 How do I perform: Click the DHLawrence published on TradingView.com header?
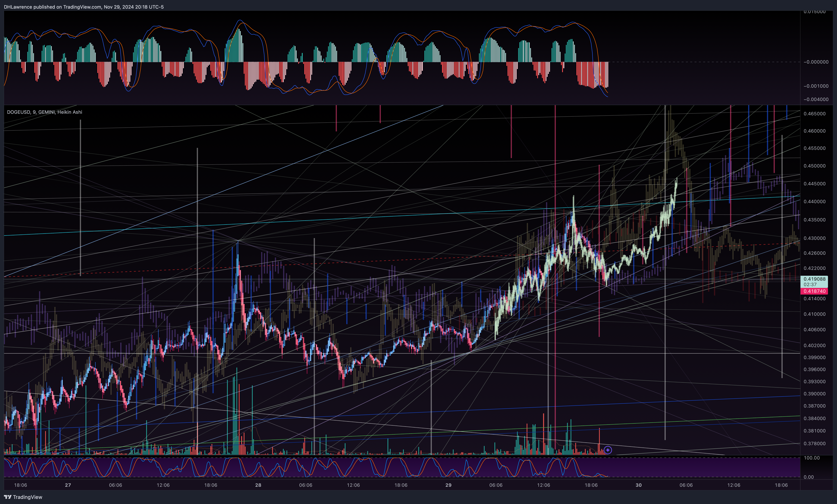[x=84, y=7]
